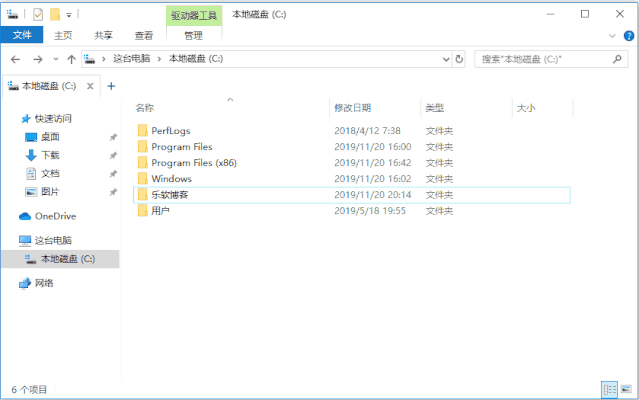Screen dimensions: 639x400
Task: Switch to the 共享 ribbon tab
Action: 103,35
